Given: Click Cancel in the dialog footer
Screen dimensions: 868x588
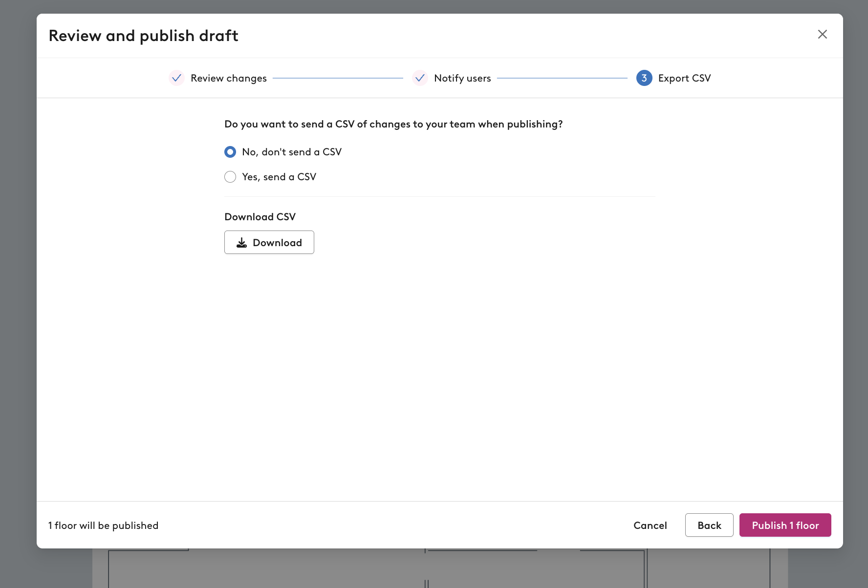Looking at the screenshot, I should coord(650,525).
